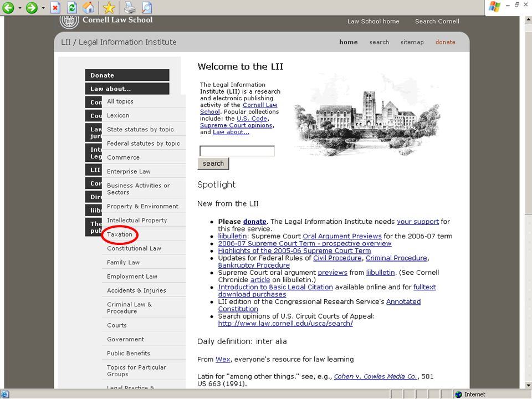532x399 pixels.
Task: Open the Criminal Procedure link
Action: coord(396,258)
